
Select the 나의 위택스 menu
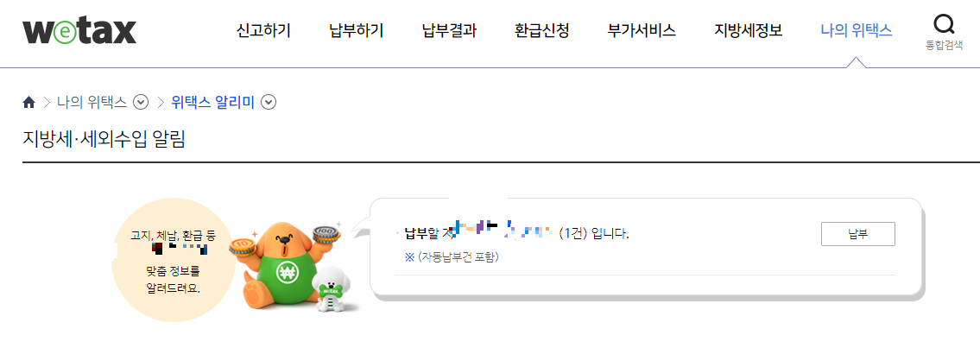click(857, 30)
